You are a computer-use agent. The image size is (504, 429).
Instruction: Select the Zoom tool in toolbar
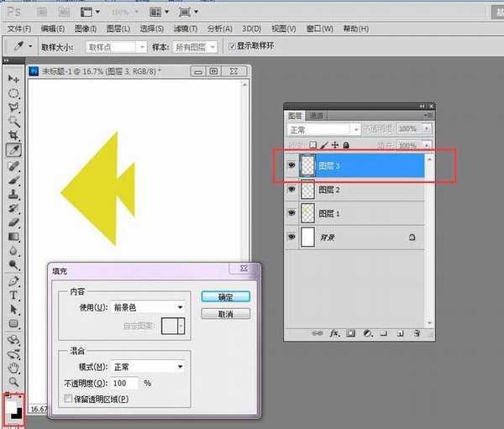pyautogui.click(x=14, y=382)
